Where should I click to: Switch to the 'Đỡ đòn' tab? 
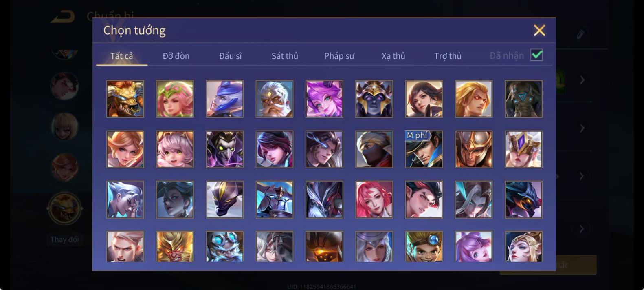coord(176,56)
